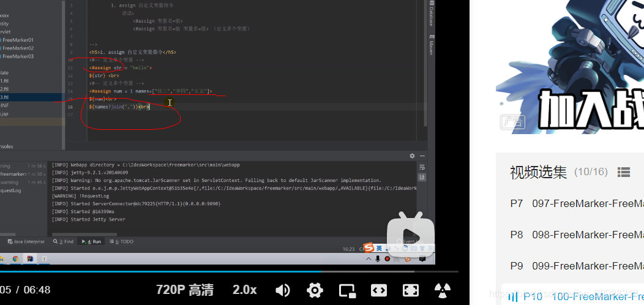Click the h5 heading code line
Viewport: 644px width, 305px height.
(133, 52)
